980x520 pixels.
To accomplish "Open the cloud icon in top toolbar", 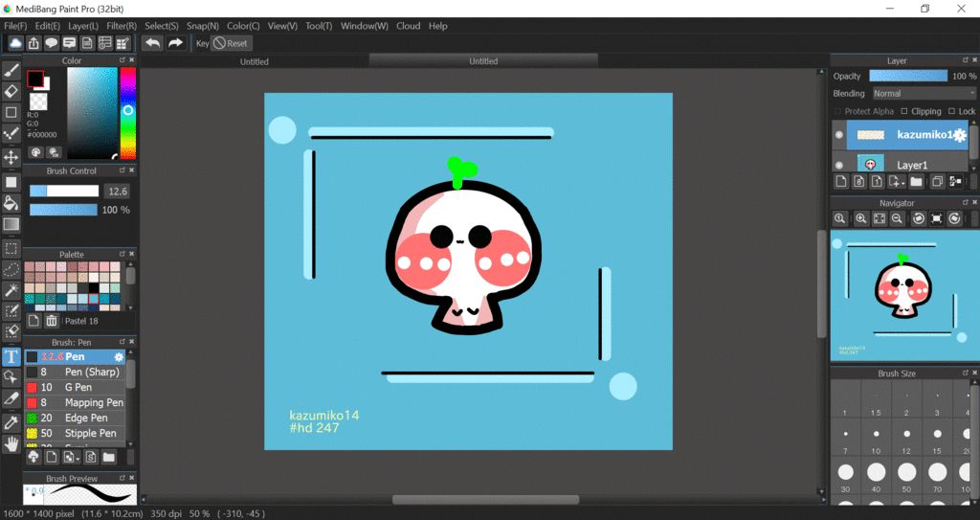I will coord(15,43).
